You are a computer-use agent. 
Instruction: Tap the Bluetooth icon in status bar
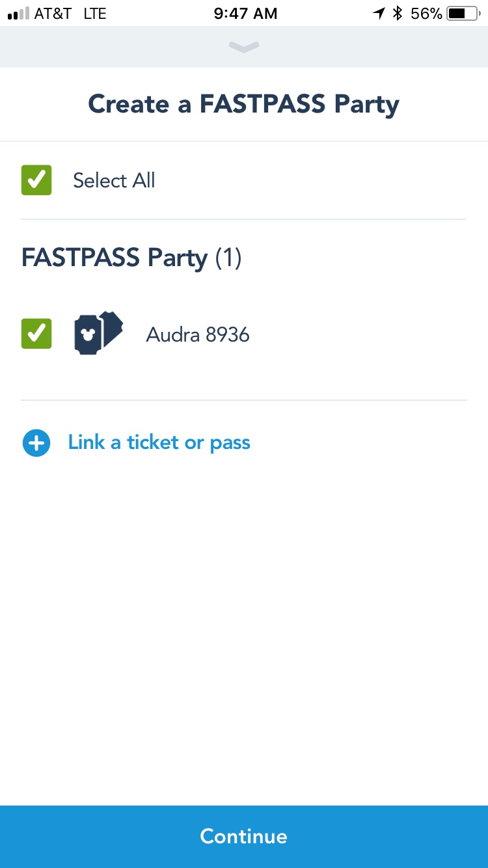click(x=398, y=14)
